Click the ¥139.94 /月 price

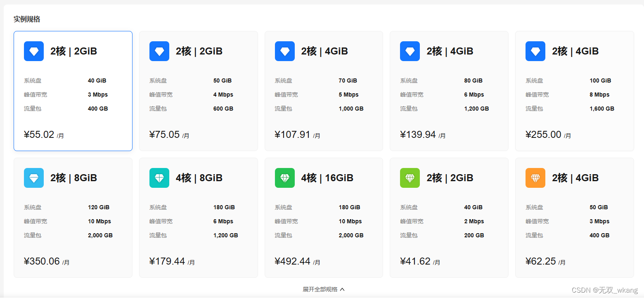point(423,135)
